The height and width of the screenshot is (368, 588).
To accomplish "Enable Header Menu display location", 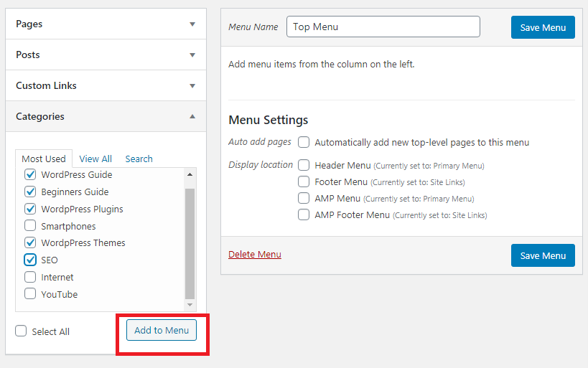I will point(304,165).
